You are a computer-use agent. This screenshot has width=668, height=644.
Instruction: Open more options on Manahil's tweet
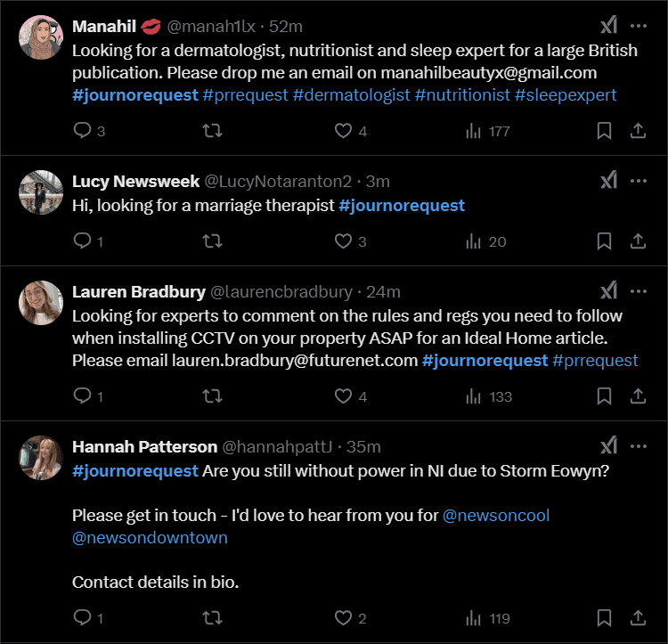(639, 26)
